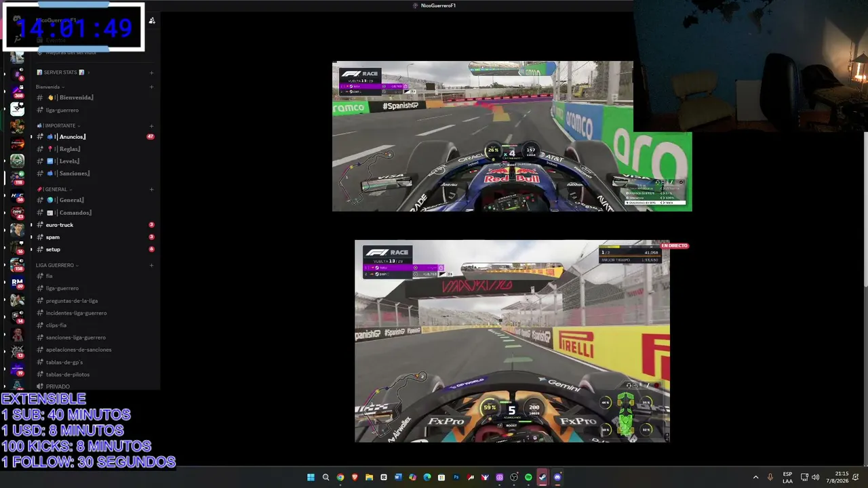This screenshot has height=488, width=868.
Task: Open File Explorer from the taskbar
Action: coord(369,477)
